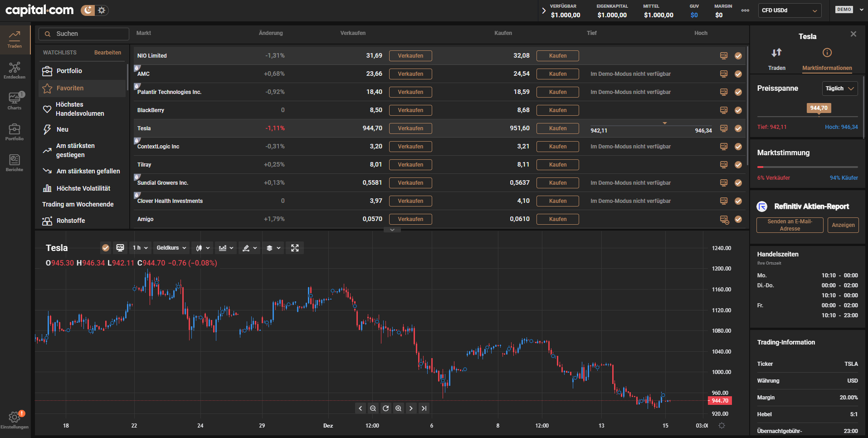Click Verkaufen for NIO Limited

tap(410, 56)
